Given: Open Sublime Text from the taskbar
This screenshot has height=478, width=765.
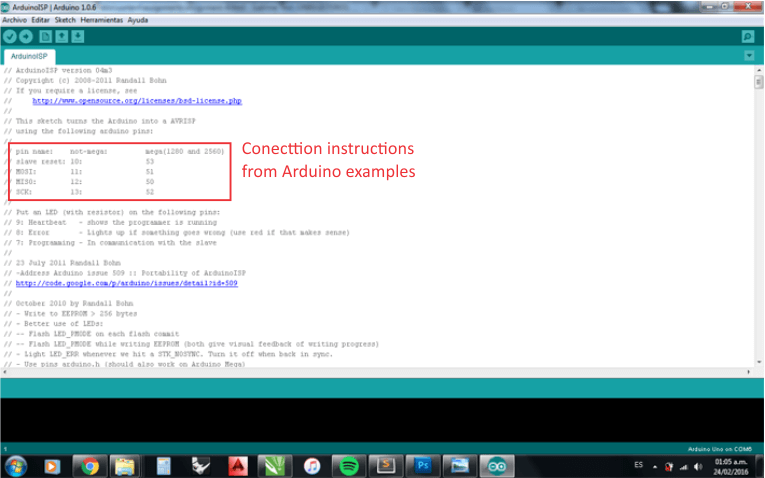Looking at the screenshot, I should pyautogui.click(x=385, y=467).
